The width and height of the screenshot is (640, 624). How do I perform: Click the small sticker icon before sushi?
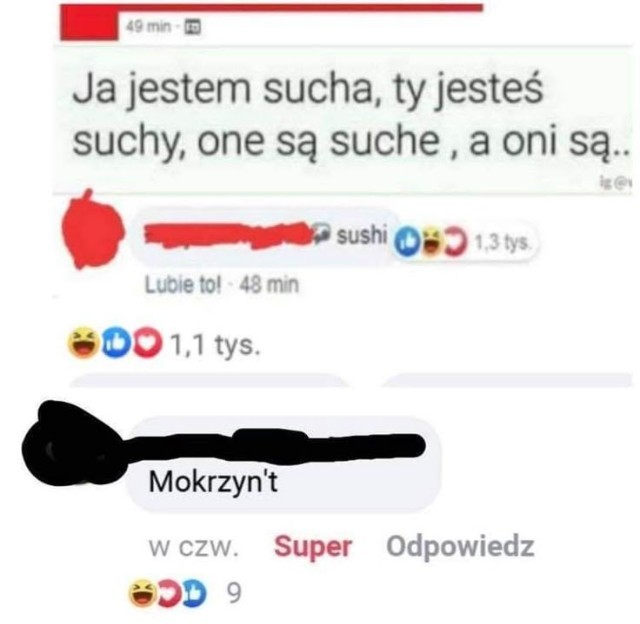(x=322, y=233)
